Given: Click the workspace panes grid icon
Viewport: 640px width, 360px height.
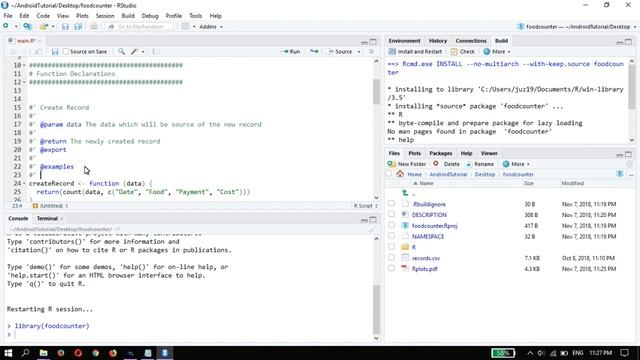Looking at the screenshot, I should tap(185, 27).
